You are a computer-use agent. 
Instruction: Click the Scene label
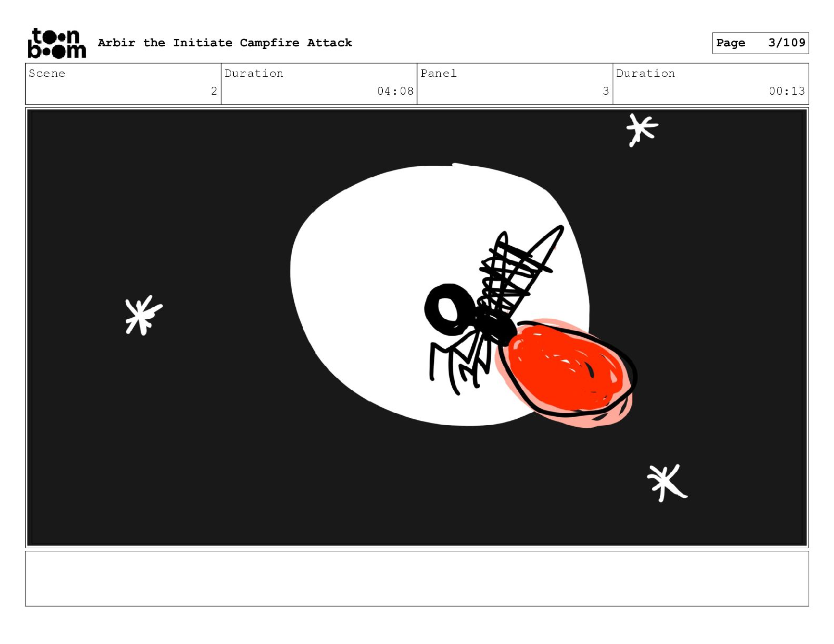click(47, 73)
